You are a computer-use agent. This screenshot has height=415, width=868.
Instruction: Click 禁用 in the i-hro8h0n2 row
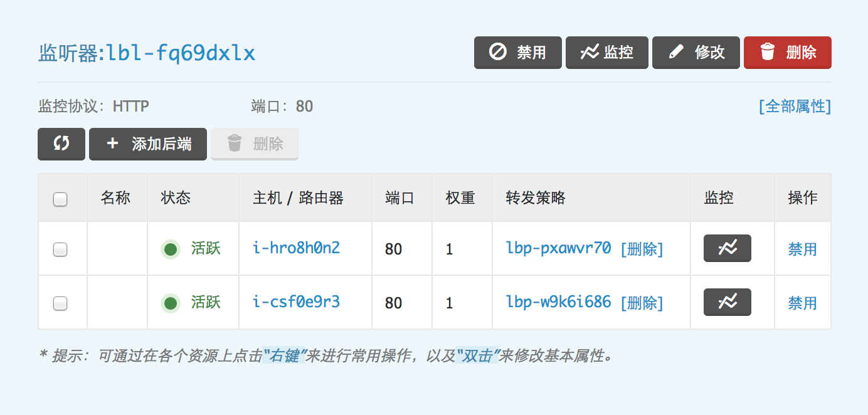[802, 249]
